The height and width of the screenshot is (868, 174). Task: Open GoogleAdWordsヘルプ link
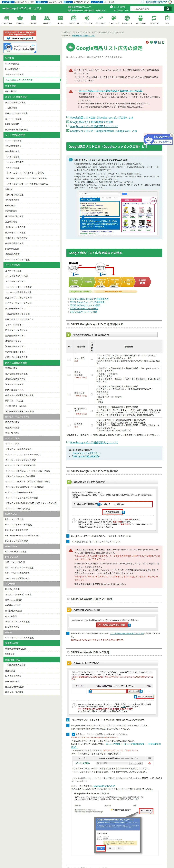(x=104, y=786)
